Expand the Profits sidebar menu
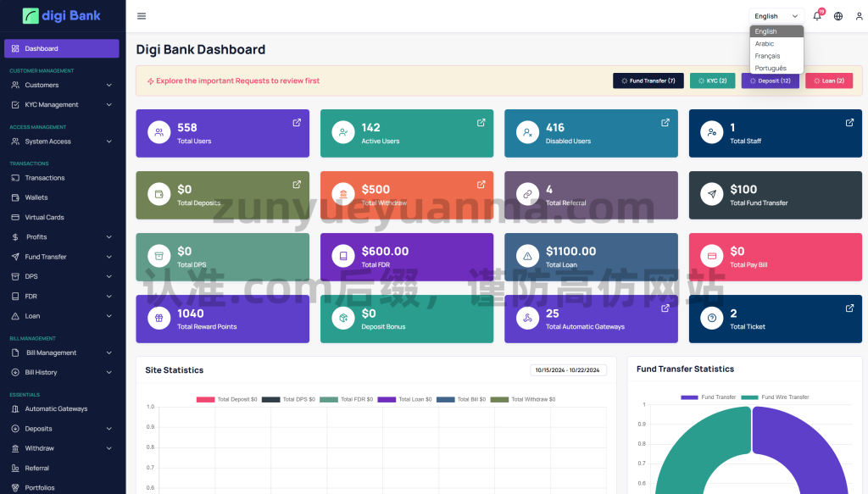Viewport: 868px width, 494px height. [61, 236]
